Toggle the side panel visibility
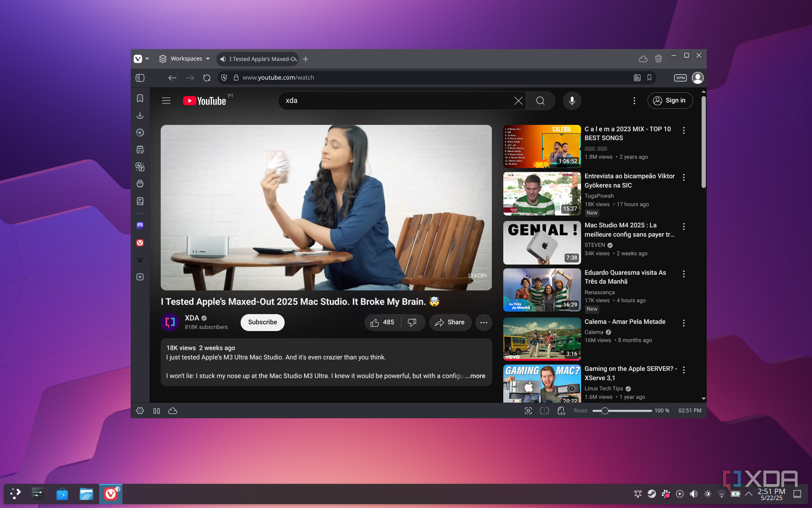The height and width of the screenshot is (508, 812). pos(140,78)
